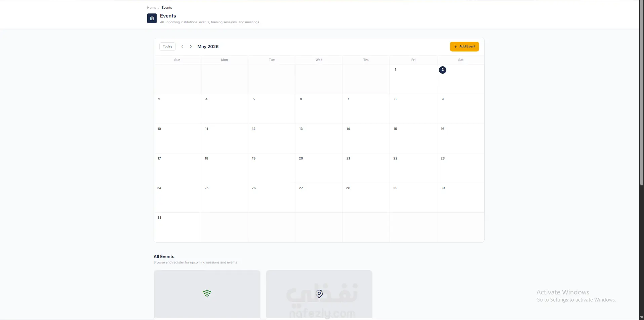Image resolution: width=644 pixels, height=320 pixels.
Task: Click the page vertical scrollbar thumb
Action: [x=642, y=93]
